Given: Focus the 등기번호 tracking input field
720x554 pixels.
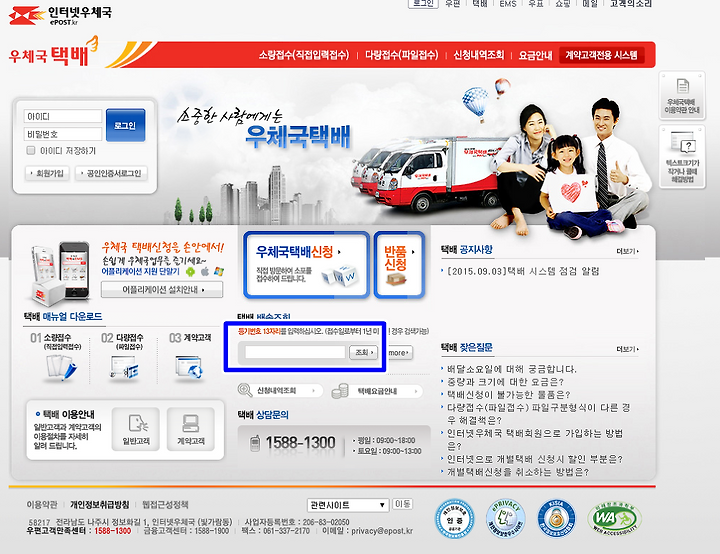Looking at the screenshot, I should point(295,352).
